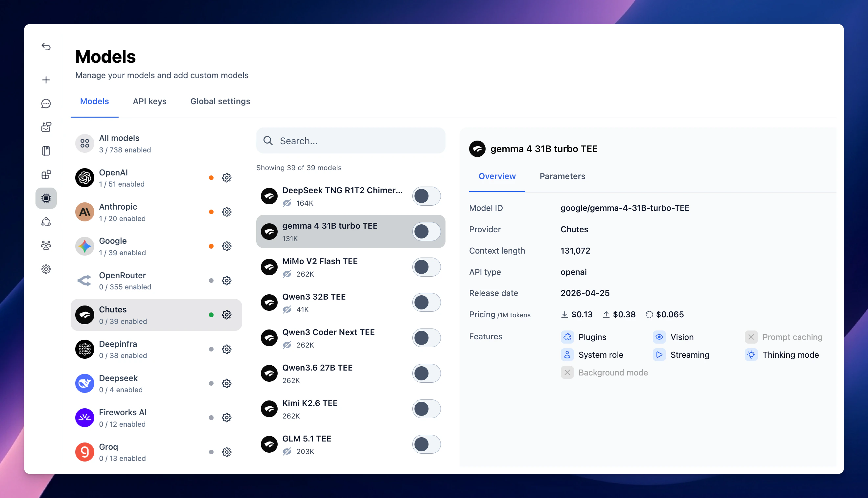Enable the Qwen3 32B TEE toggle

tap(426, 303)
